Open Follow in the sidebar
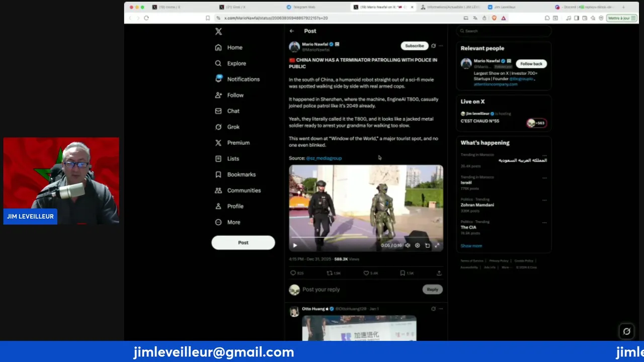 pyautogui.click(x=229, y=95)
